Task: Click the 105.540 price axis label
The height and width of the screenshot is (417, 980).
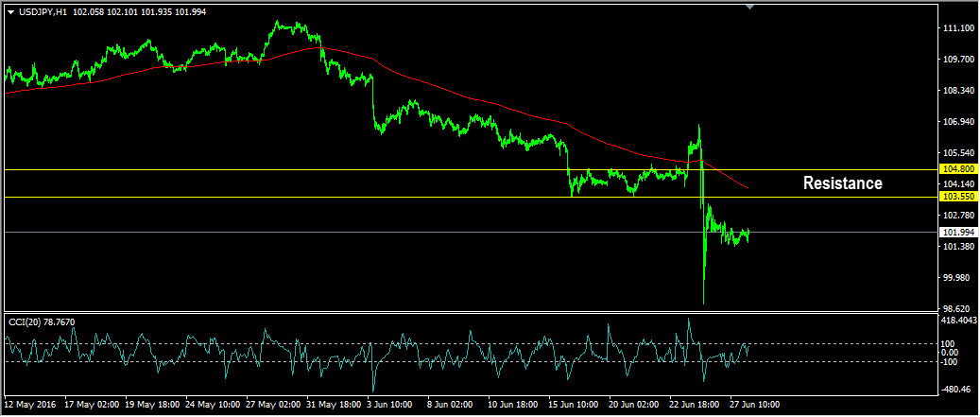Action: pyautogui.click(x=957, y=153)
